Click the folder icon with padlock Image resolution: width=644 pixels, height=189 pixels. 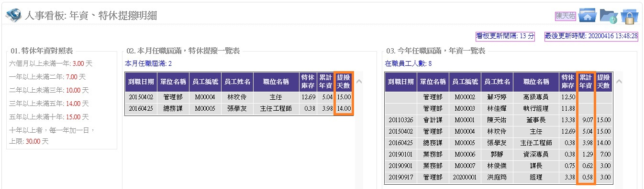[630, 16]
